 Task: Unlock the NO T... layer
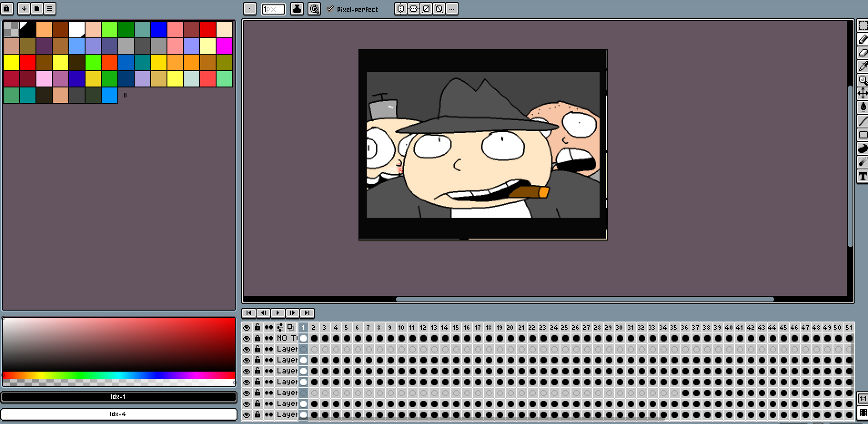coord(257,338)
